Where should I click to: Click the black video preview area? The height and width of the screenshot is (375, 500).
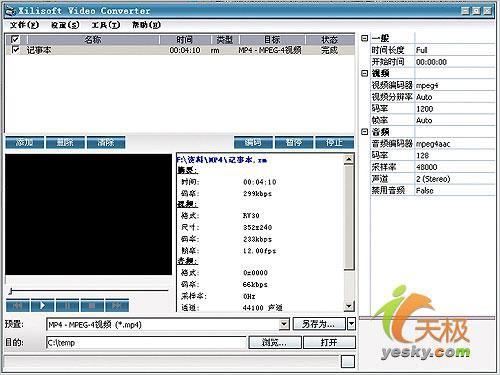[89, 214]
